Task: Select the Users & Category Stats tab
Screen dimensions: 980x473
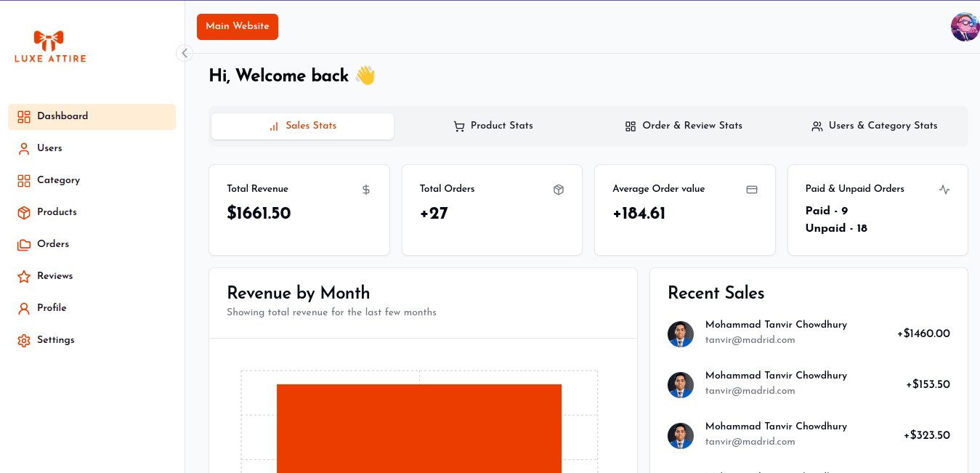Action: (874, 126)
